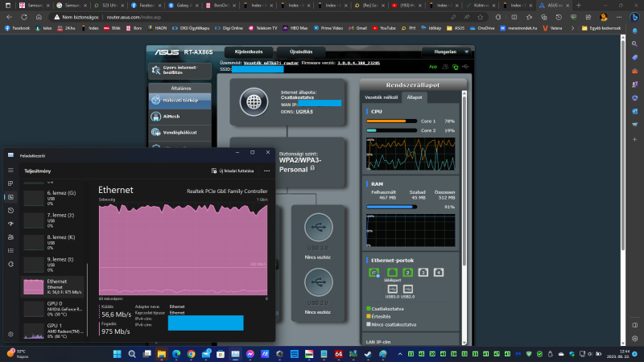
Task: Click Edge browser refresh button
Action: [x=24, y=17]
